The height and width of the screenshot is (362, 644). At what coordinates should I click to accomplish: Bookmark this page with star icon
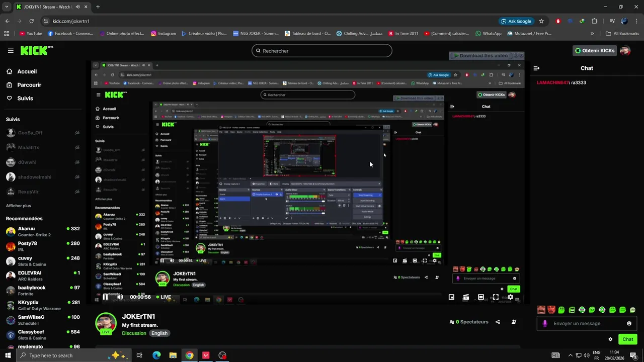541,21
